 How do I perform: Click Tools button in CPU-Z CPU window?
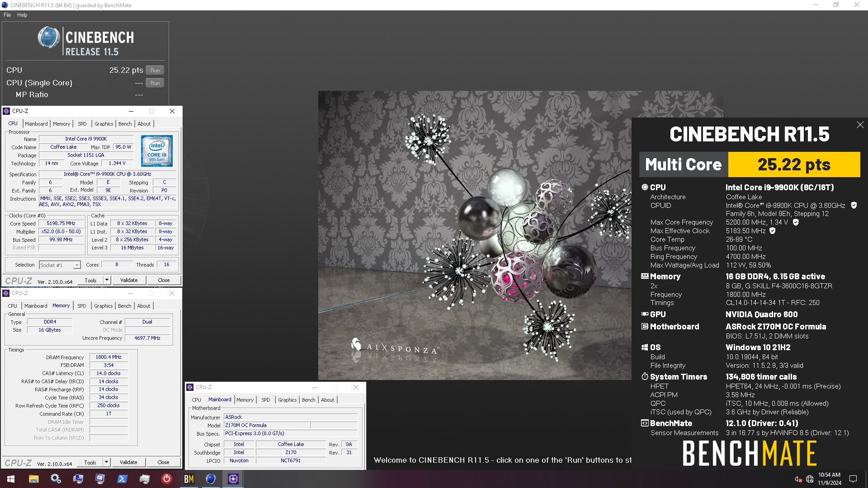click(90, 280)
